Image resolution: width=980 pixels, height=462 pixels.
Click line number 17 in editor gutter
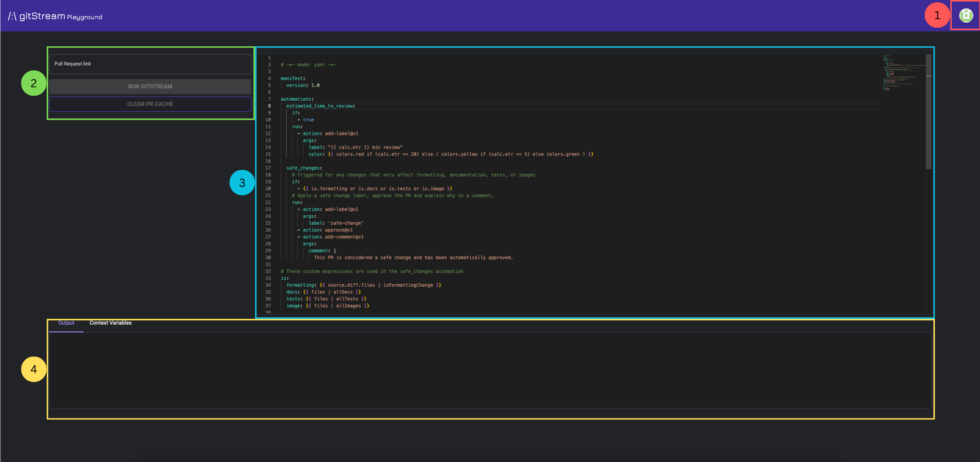(268, 168)
